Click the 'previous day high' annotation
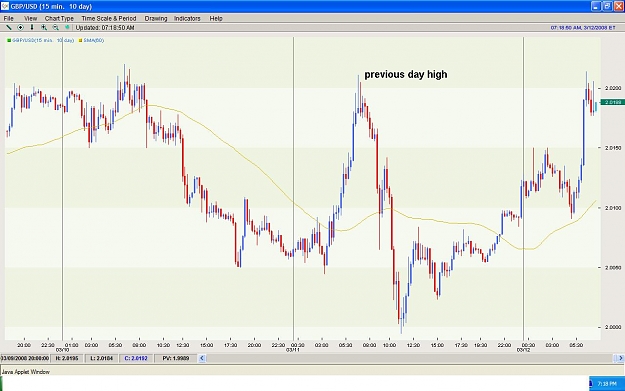Image resolution: width=625 pixels, height=391 pixels. [406, 75]
